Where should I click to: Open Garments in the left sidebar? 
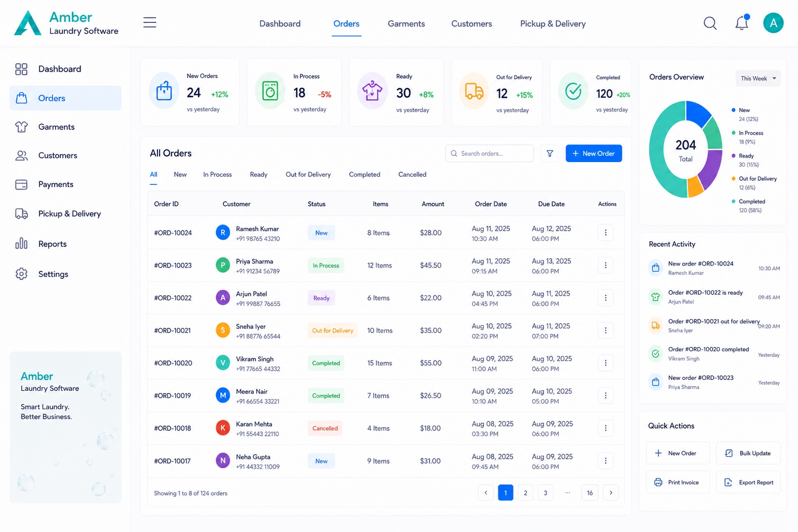[x=66, y=127]
